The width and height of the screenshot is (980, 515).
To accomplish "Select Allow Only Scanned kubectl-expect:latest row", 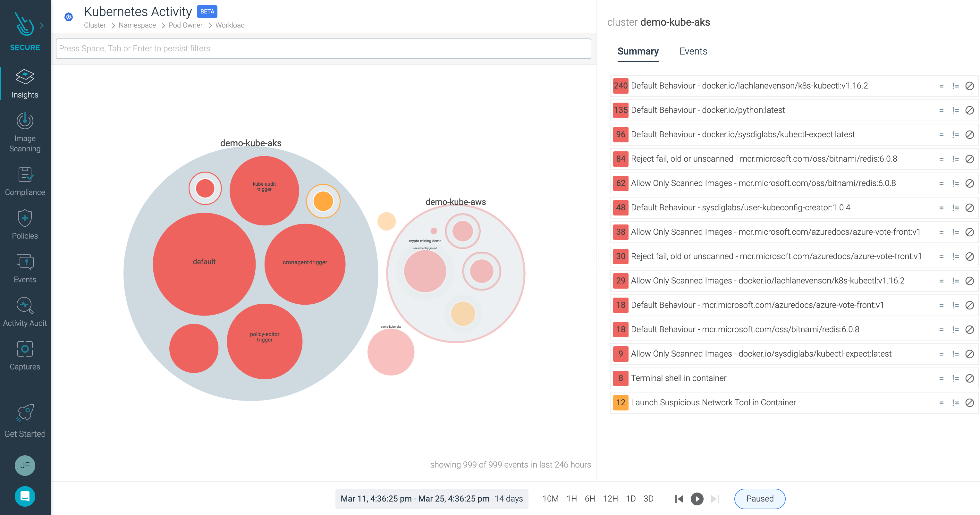I will click(x=794, y=354).
